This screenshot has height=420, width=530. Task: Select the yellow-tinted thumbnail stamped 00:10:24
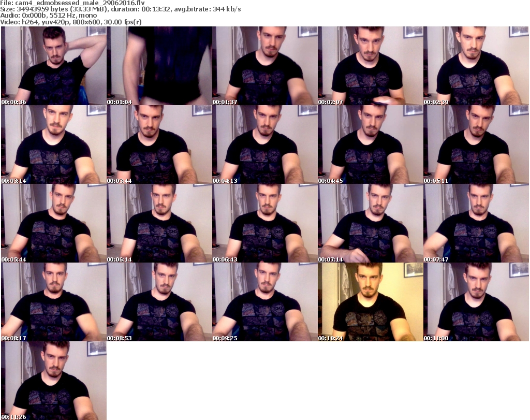coord(370,302)
